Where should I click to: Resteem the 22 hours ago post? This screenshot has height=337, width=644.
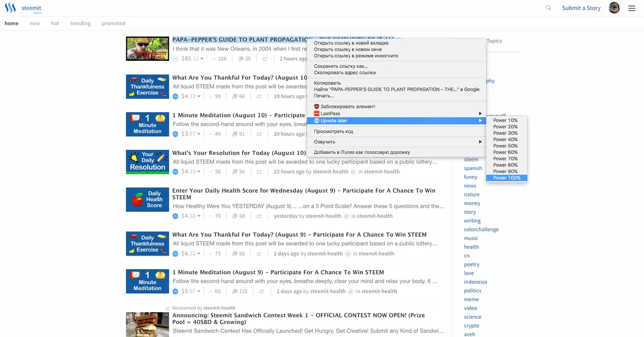(259, 172)
